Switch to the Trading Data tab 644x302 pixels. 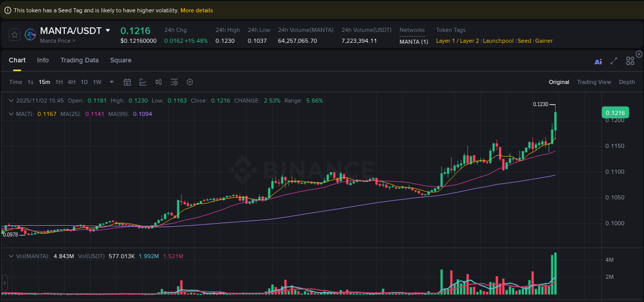[x=79, y=60]
